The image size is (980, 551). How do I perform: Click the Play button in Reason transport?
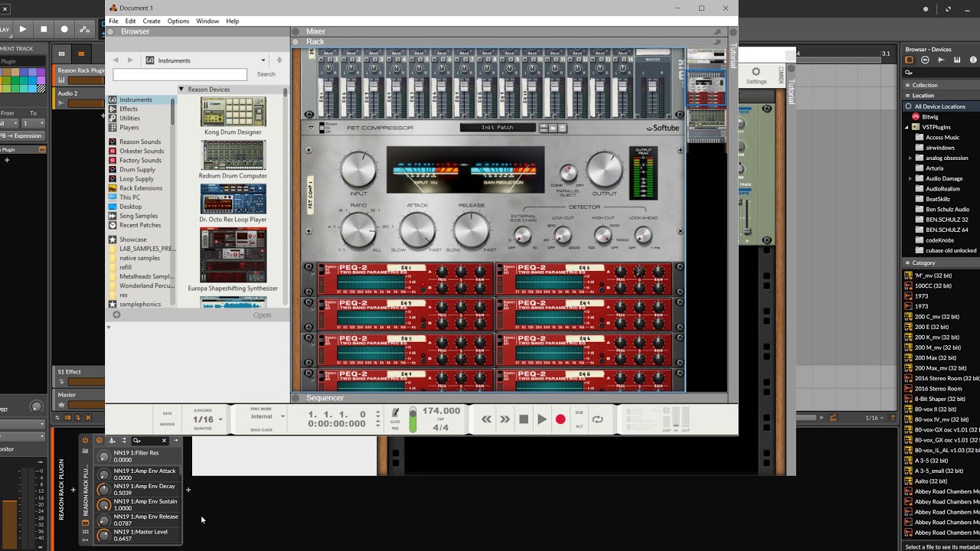[x=542, y=419]
